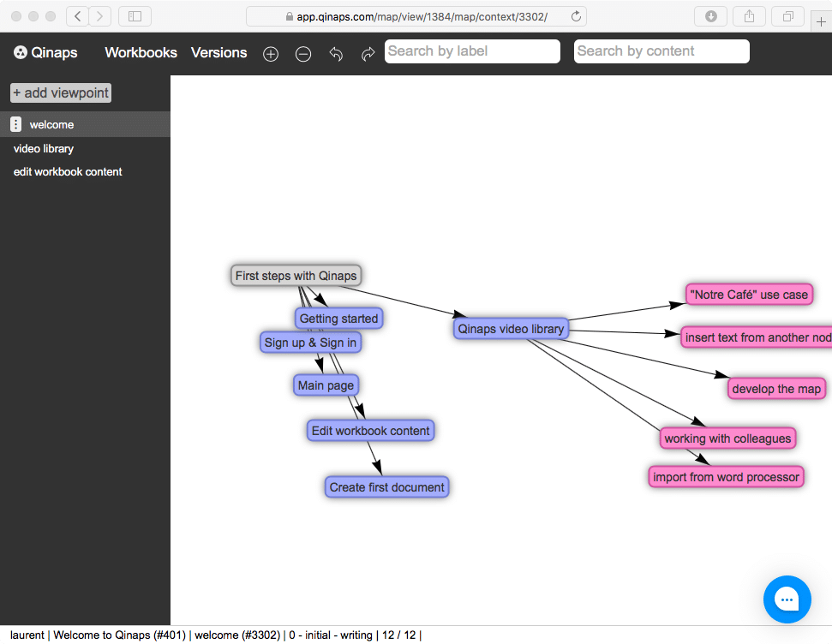Reload the page
The image size is (832, 644).
point(576,16)
